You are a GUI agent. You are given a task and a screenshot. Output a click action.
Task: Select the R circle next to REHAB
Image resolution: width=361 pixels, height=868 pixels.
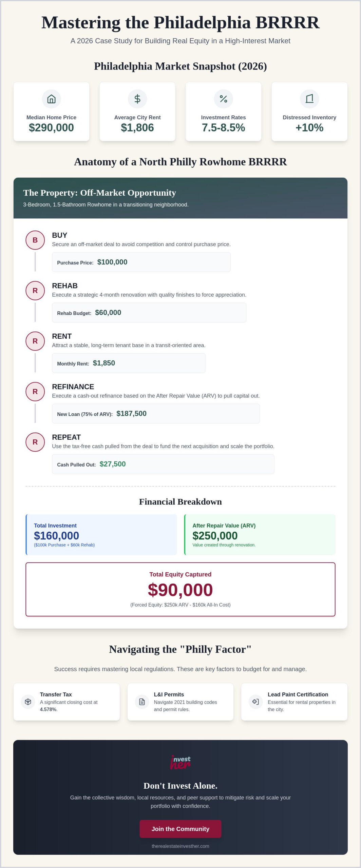click(35, 291)
